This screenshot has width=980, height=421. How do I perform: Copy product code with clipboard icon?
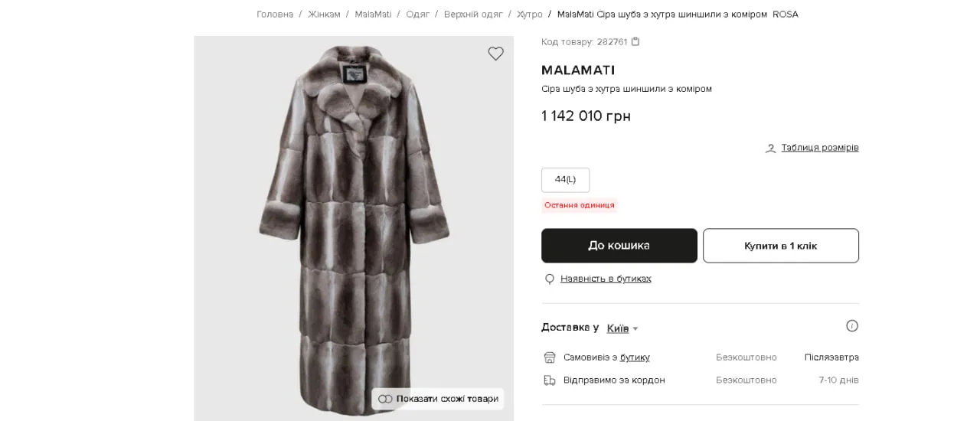coord(635,42)
